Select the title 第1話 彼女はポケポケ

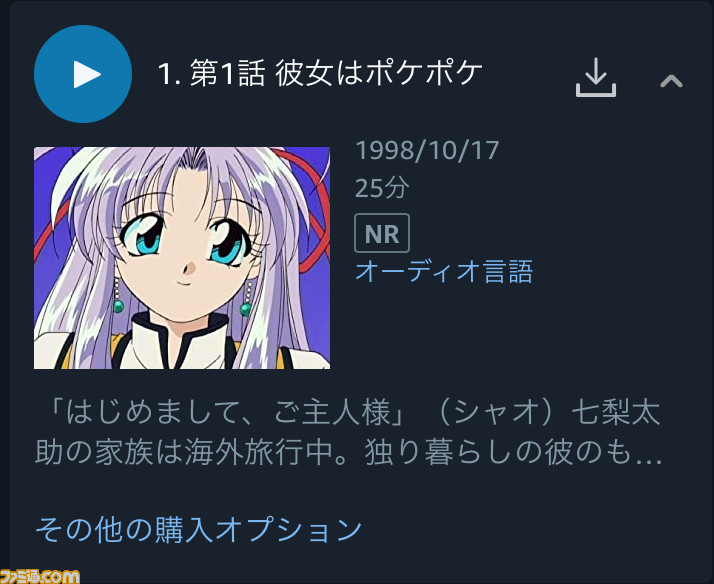pyautogui.click(x=336, y=73)
